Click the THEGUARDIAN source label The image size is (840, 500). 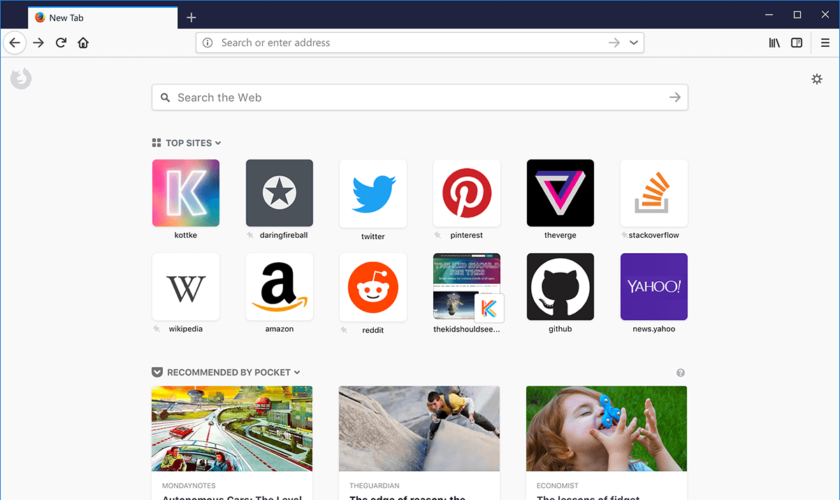[374, 486]
